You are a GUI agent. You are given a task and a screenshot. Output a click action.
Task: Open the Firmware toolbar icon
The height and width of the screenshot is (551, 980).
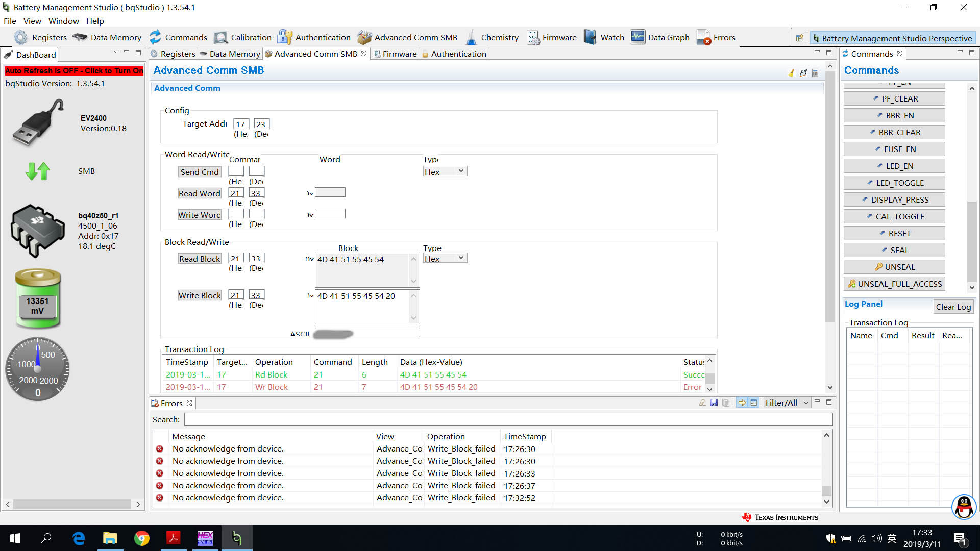(x=533, y=37)
